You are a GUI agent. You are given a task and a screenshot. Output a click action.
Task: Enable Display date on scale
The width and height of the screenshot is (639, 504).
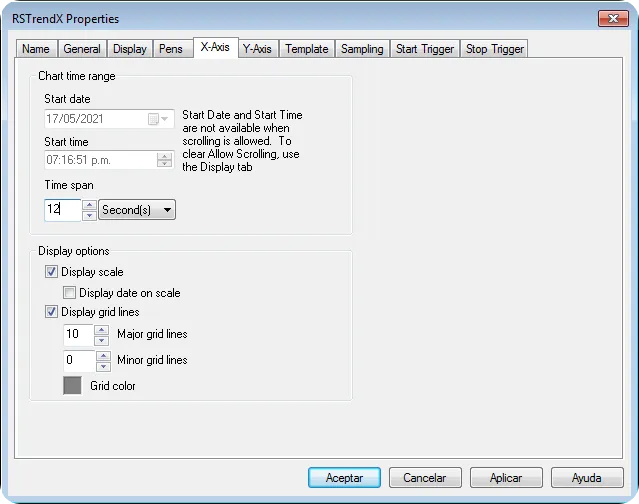click(x=69, y=293)
